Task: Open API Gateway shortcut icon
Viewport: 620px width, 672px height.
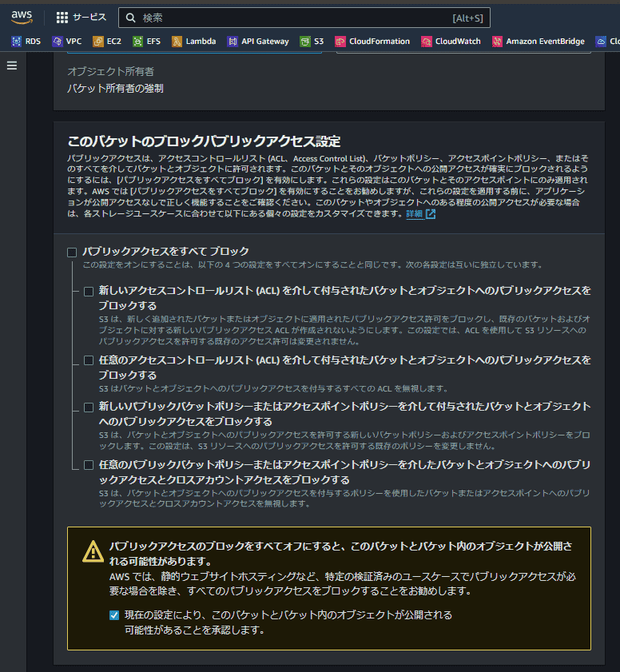Action: 232,42
